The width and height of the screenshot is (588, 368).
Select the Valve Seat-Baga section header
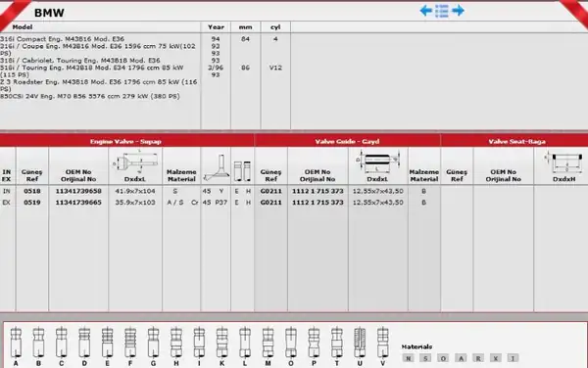[x=516, y=141]
